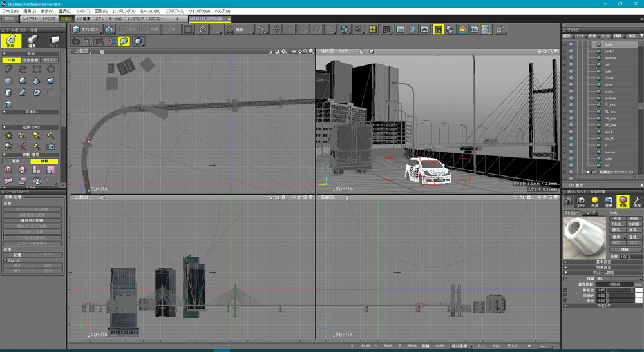Image resolution: width=644 pixels, height=352 pixels.
Task: Click the 保存 button in material palette
Action: (x=634, y=230)
